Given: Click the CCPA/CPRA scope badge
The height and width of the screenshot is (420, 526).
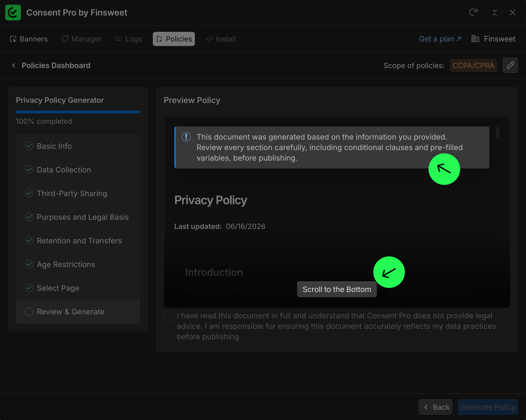Looking at the screenshot, I should [473, 65].
